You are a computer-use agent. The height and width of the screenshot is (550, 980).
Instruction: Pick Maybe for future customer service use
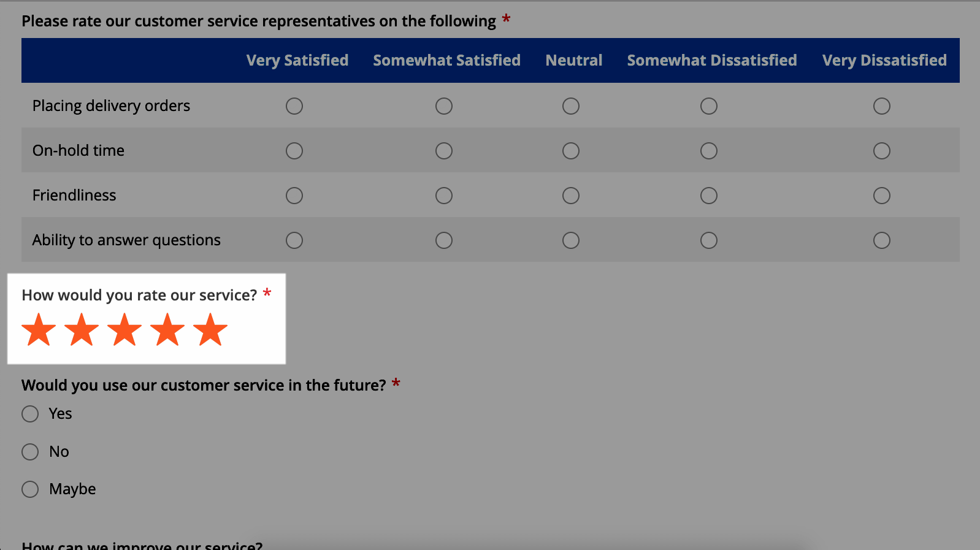[30, 489]
